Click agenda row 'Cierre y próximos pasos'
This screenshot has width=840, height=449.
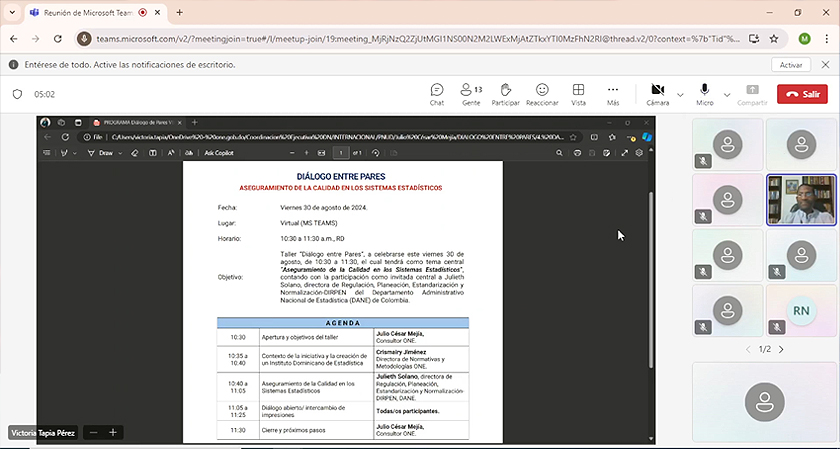(343, 430)
